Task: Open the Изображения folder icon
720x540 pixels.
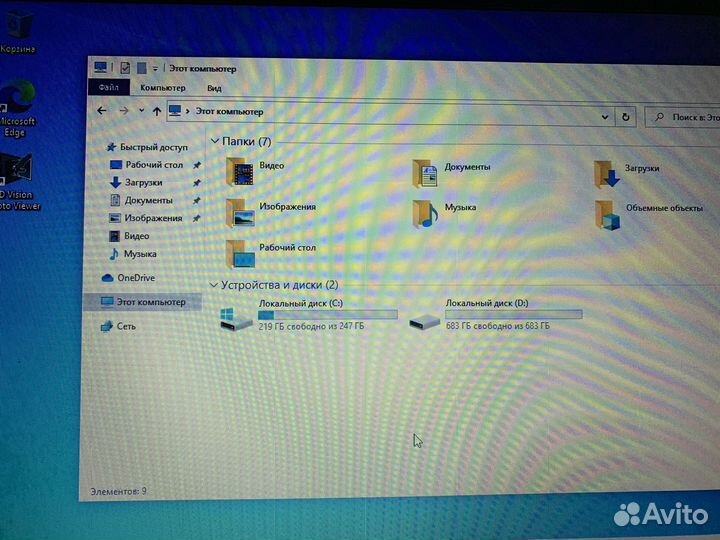Action: 240,213
